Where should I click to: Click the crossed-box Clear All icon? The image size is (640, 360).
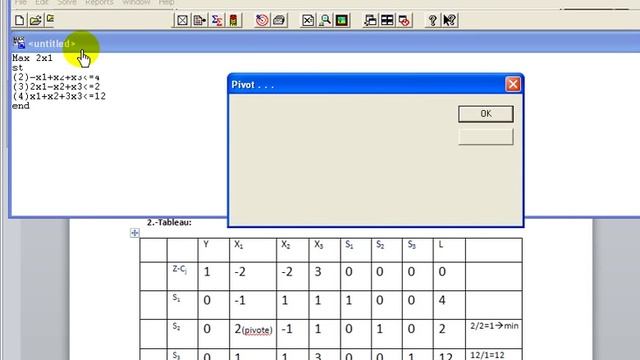point(182,20)
